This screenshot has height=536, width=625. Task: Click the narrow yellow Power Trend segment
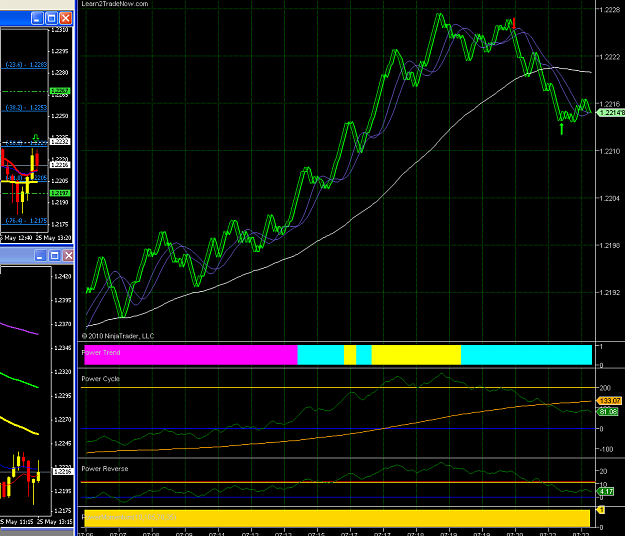pyautogui.click(x=350, y=355)
